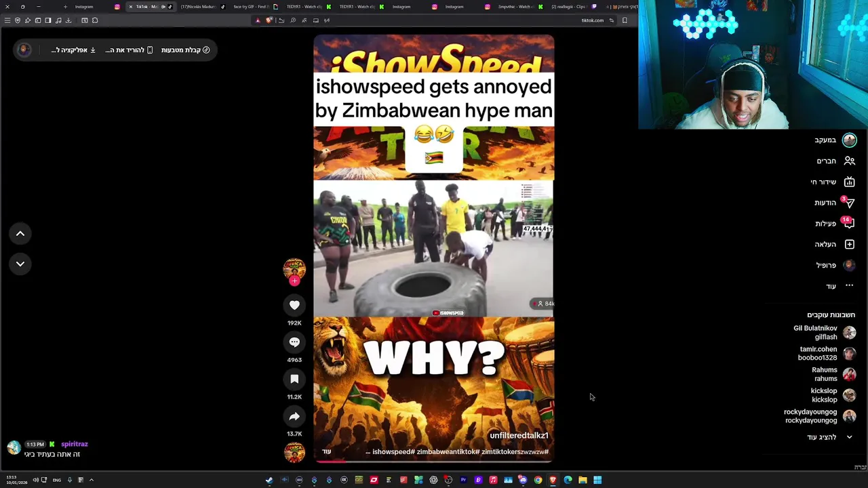The image size is (868, 488).
Task: Open the Rahums followed account
Action: tap(833, 374)
